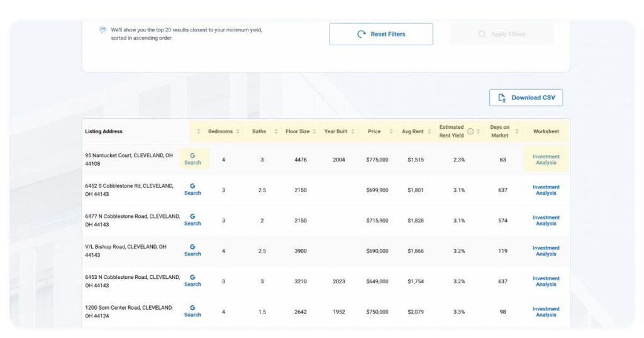This screenshot has width=644, height=338.
Task: Open Google Search for V/L Bishop Road
Action: [192, 251]
